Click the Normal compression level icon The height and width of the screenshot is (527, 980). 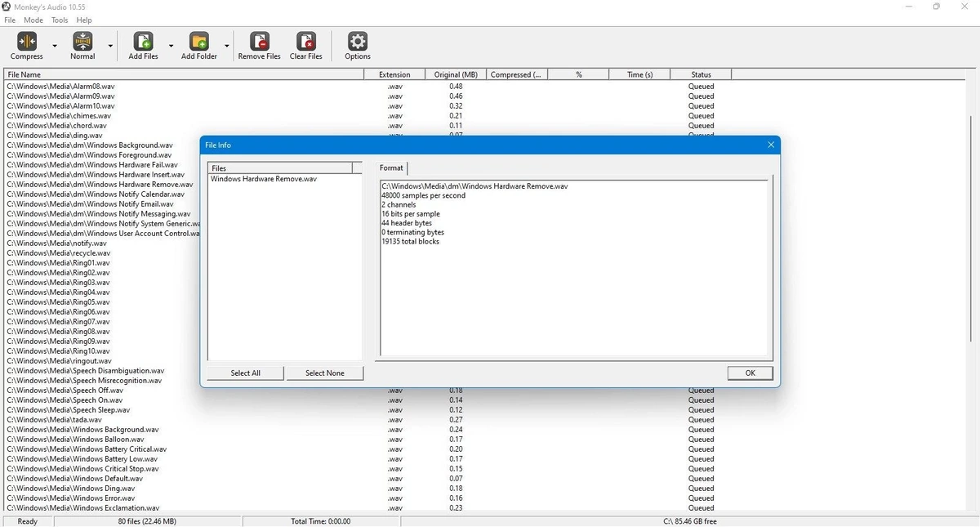click(82, 41)
